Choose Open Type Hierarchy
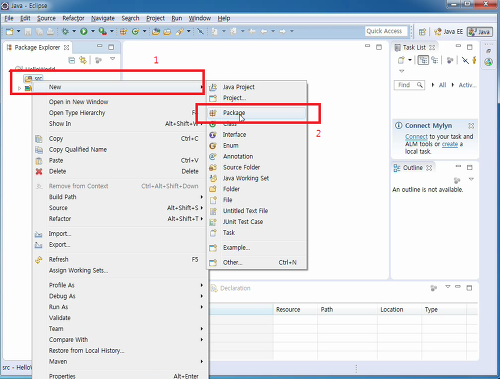 click(120, 113)
